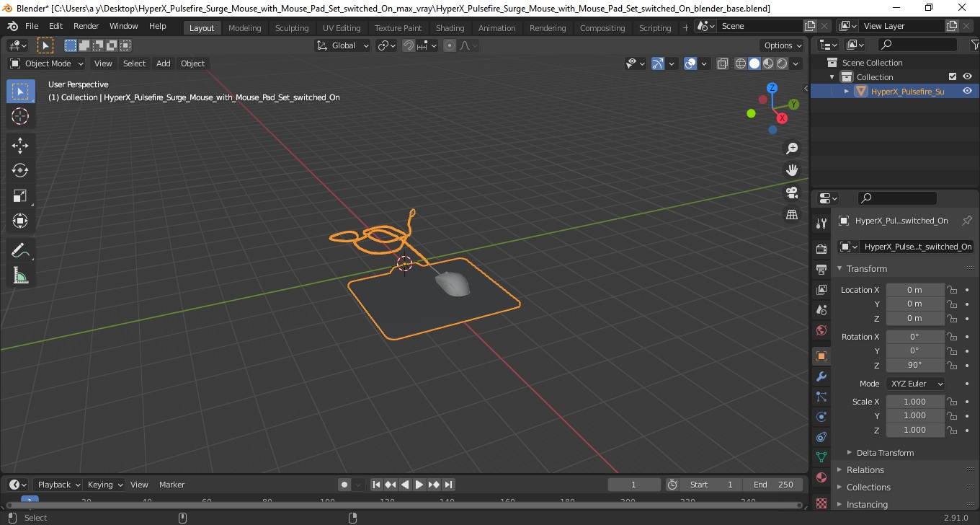Open the World properties tab
This screenshot has height=525, width=980.
click(x=821, y=330)
